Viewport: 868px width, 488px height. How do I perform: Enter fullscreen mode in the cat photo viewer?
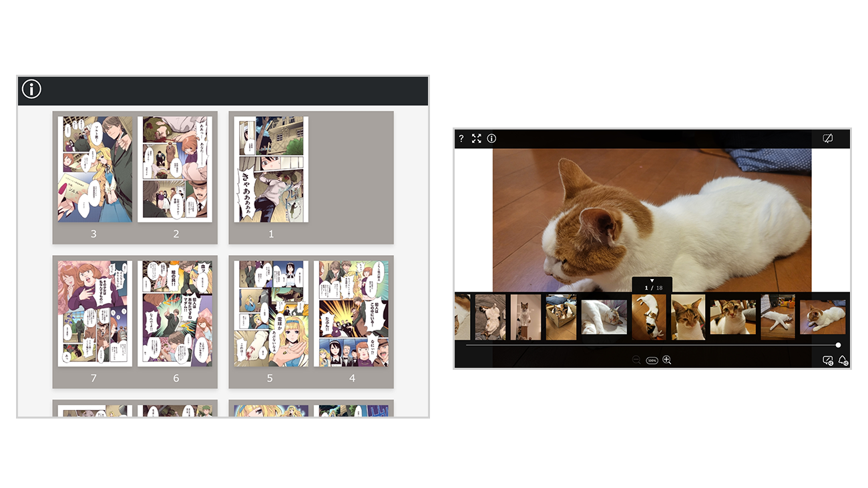[x=476, y=139]
